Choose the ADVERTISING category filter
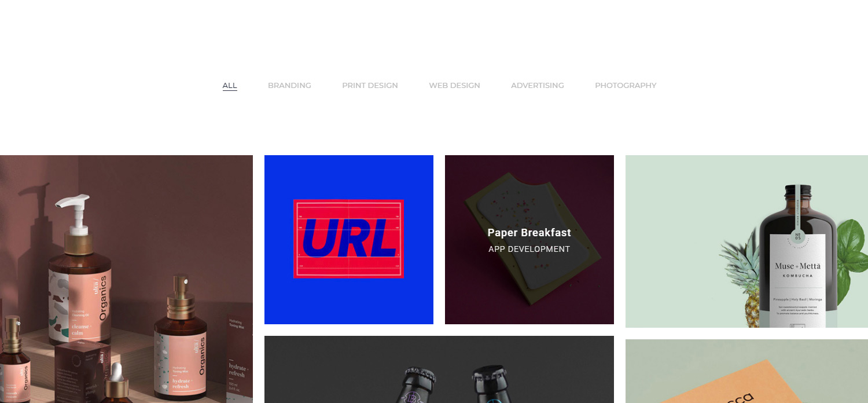 pyautogui.click(x=537, y=85)
